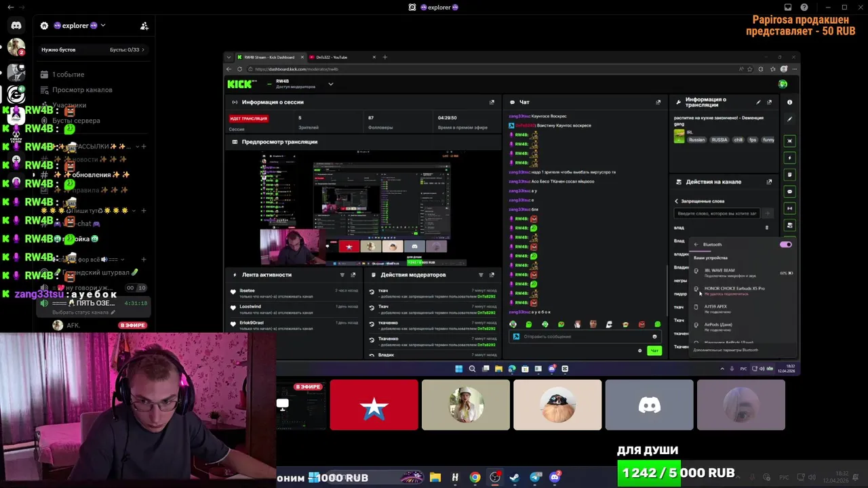
Task: Open the Kick profile avatar menu
Action: point(783,84)
